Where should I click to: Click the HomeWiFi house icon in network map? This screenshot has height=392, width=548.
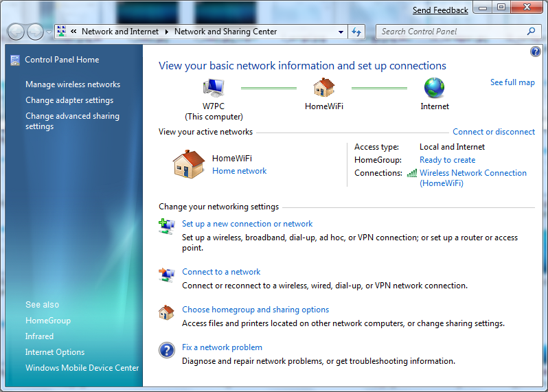click(x=324, y=88)
